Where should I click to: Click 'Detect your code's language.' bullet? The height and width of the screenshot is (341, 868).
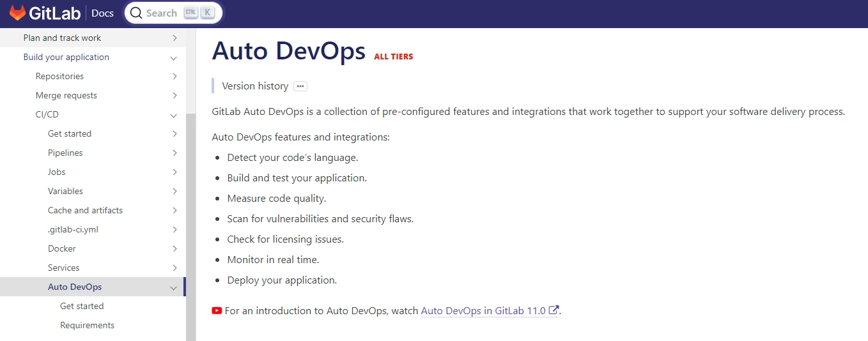click(x=293, y=158)
